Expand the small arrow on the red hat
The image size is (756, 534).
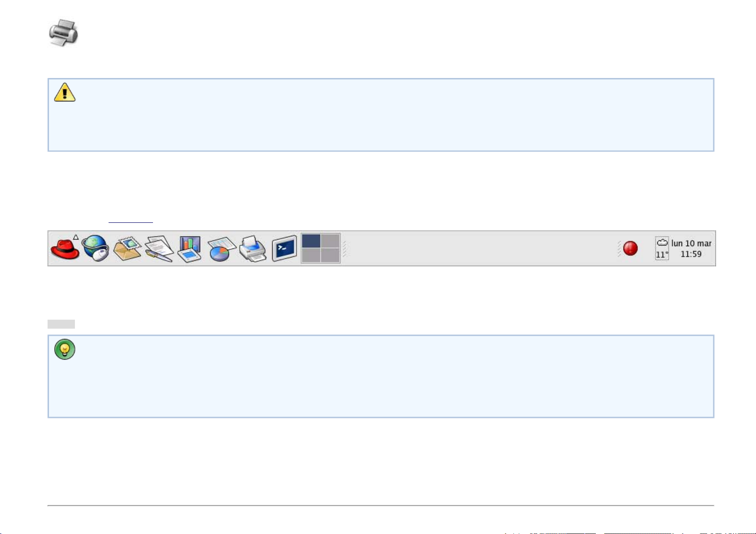point(76,237)
